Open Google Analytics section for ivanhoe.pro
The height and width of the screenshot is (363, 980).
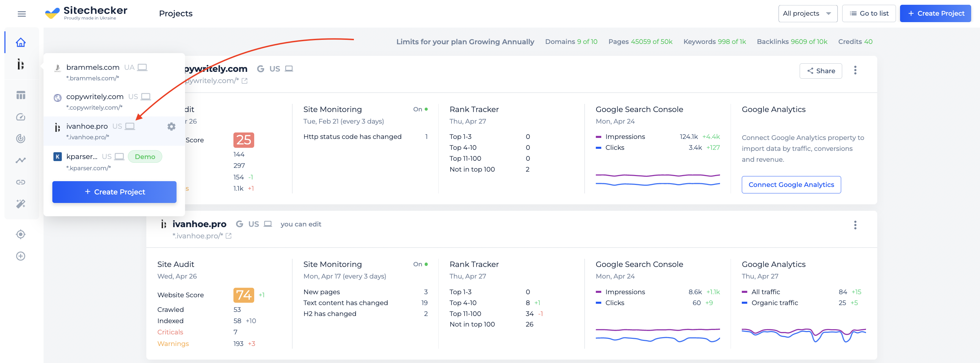click(x=773, y=264)
